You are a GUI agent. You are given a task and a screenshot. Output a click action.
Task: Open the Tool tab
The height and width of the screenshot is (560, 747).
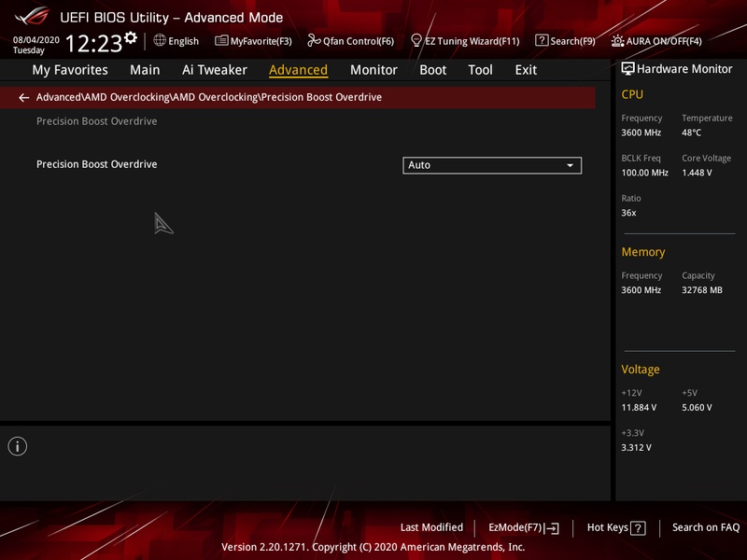tap(480, 70)
